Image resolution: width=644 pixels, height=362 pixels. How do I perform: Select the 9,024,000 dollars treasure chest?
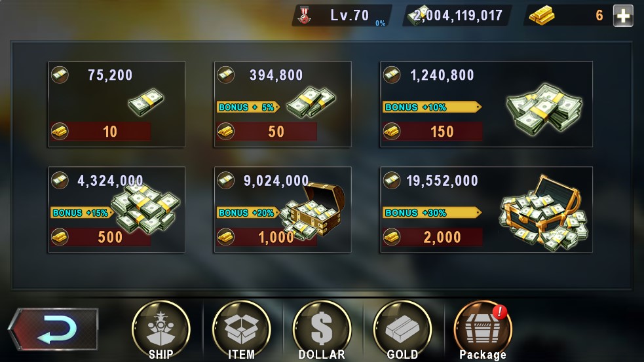tap(282, 209)
